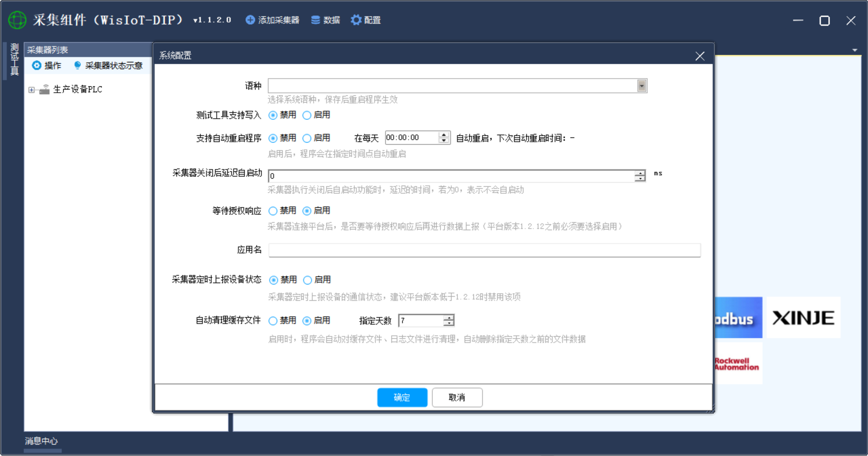The width and height of the screenshot is (868, 456).
Task: Open the 消息中心 panel
Action: point(42,441)
